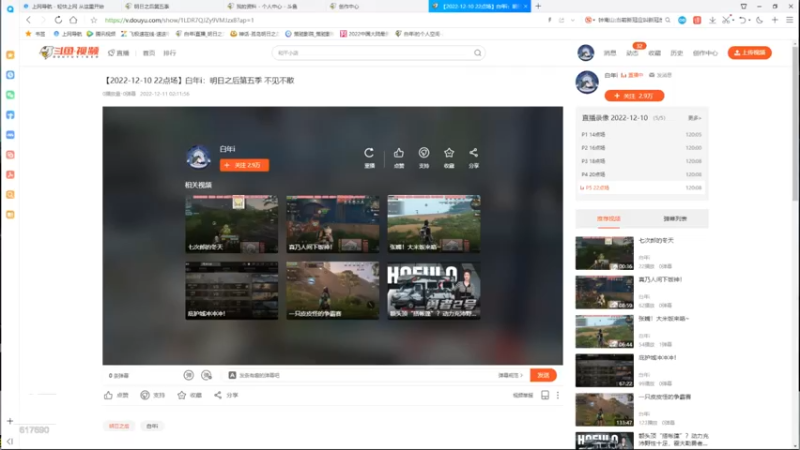Click the orange upload video button in the header
This screenshot has width=800, height=450.
tap(749, 53)
